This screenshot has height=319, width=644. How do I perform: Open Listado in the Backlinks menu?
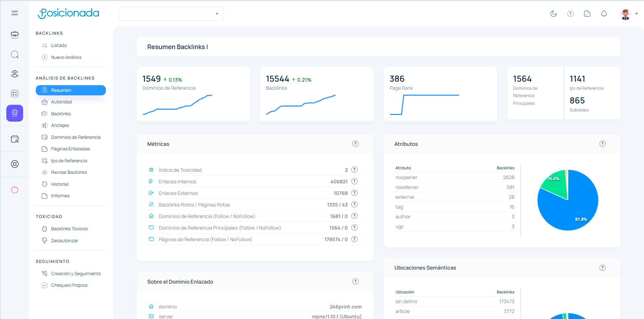(x=59, y=46)
